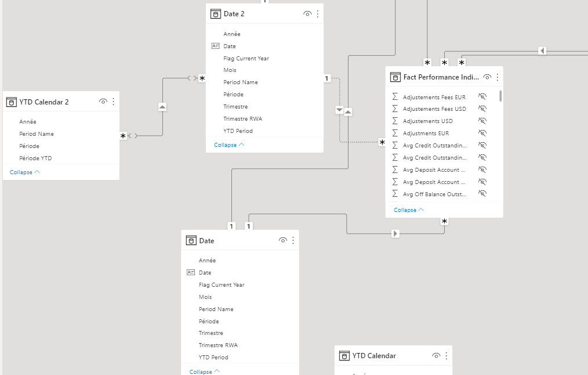Open YTD Calendar more options menu
Viewport: 588px width, 375px height.
tap(447, 355)
